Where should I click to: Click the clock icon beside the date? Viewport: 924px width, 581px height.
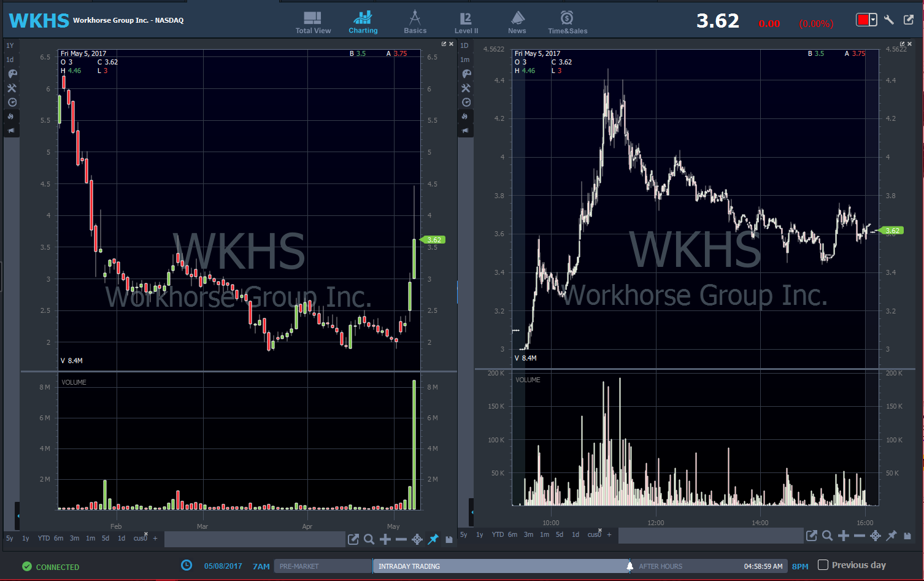tap(187, 565)
